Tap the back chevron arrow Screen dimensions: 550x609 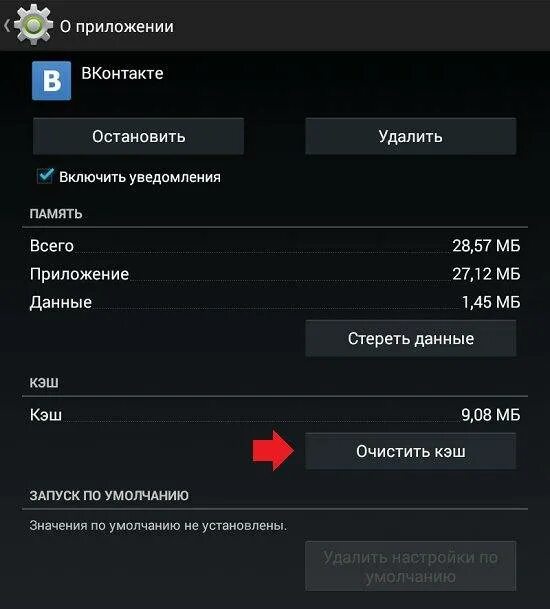[x=7, y=26]
